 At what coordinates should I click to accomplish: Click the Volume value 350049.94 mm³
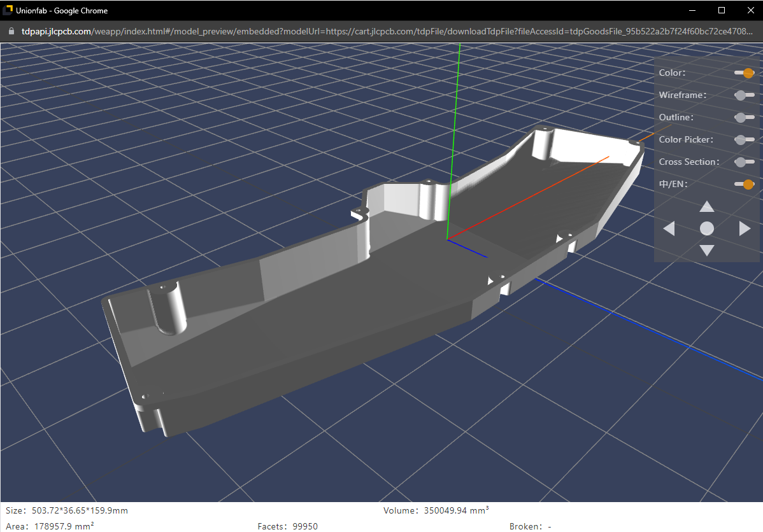456,510
